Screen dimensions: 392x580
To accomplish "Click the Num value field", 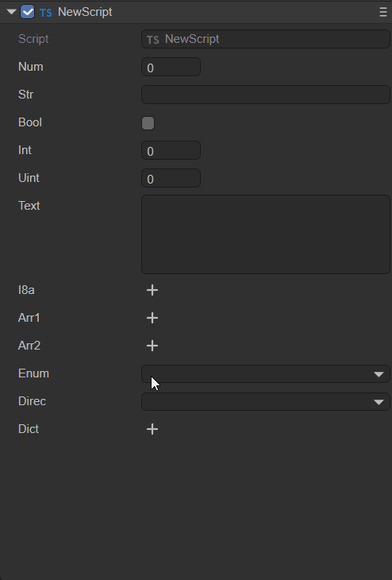I will [x=171, y=67].
